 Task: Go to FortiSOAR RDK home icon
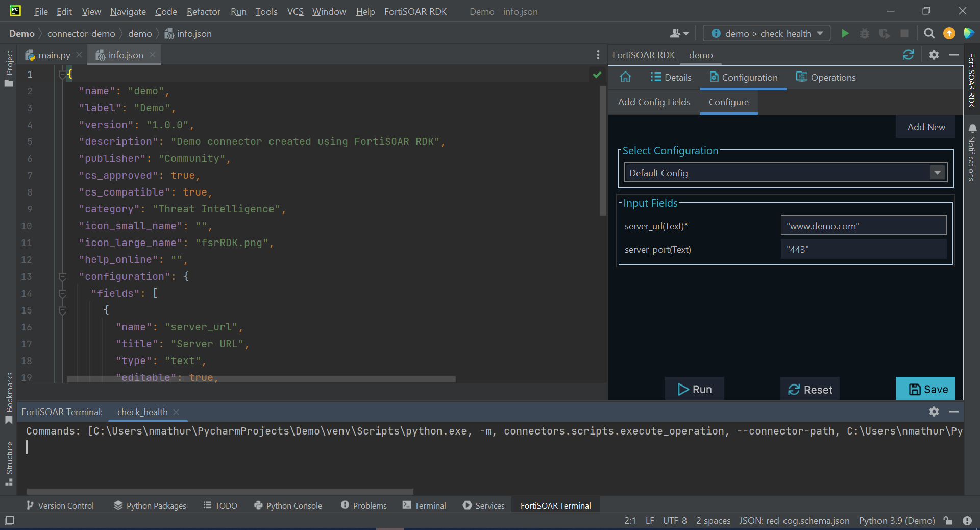pyautogui.click(x=625, y=77)
